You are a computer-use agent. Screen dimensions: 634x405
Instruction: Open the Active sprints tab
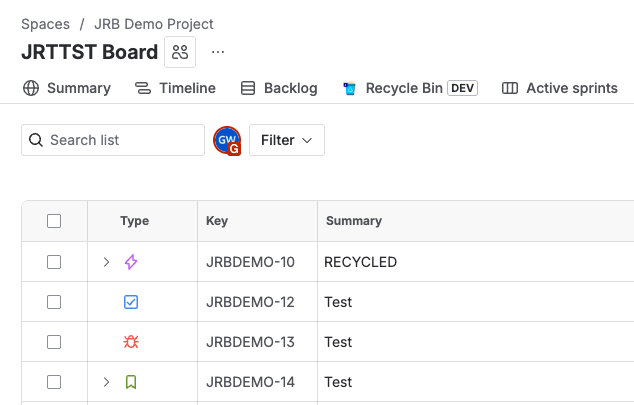tap(560, 88)
